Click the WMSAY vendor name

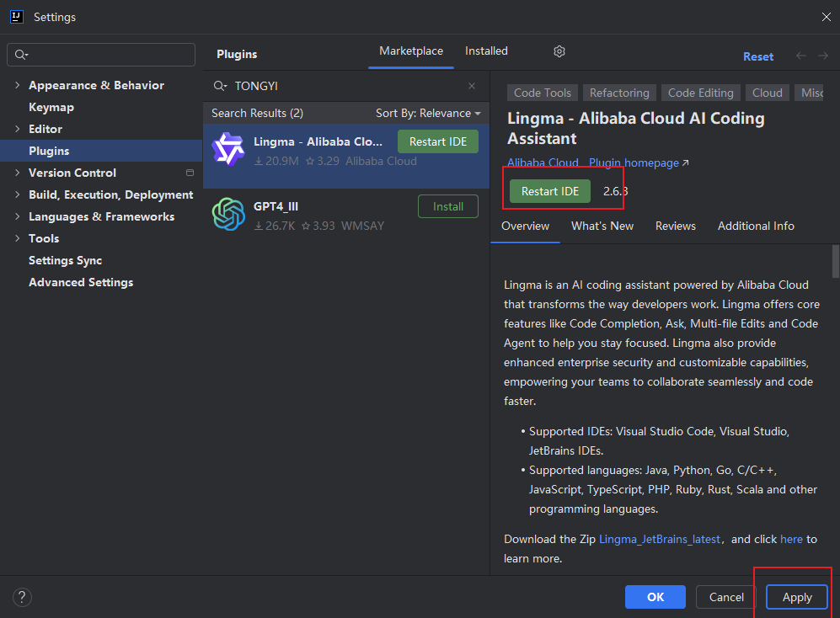(x=362, y=226)
